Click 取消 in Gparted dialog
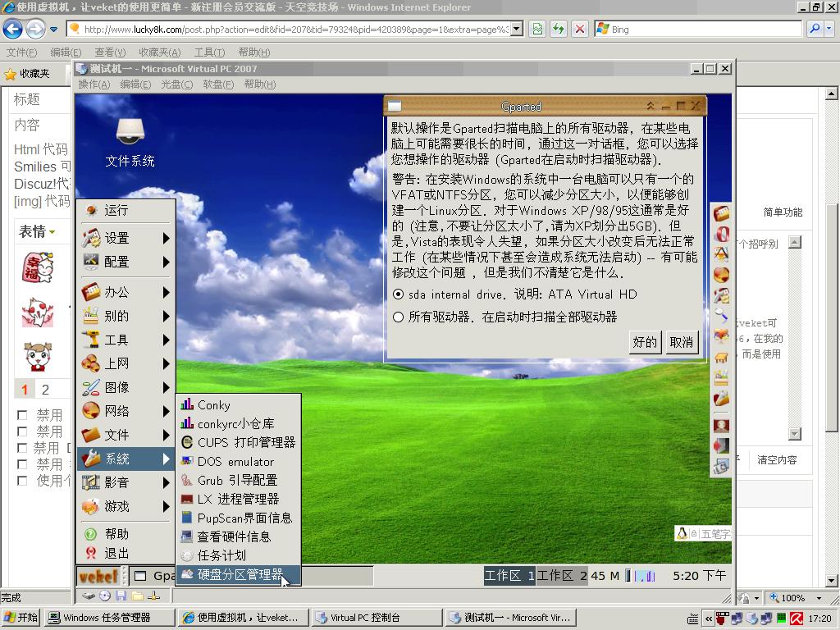This screenshot has height=630, width=840. pos(682,342)
